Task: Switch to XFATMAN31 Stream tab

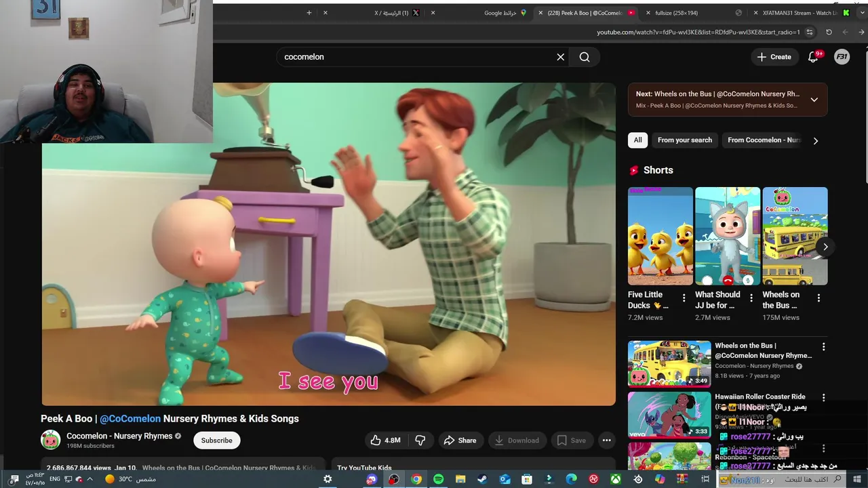Action: tap(800, 13)
